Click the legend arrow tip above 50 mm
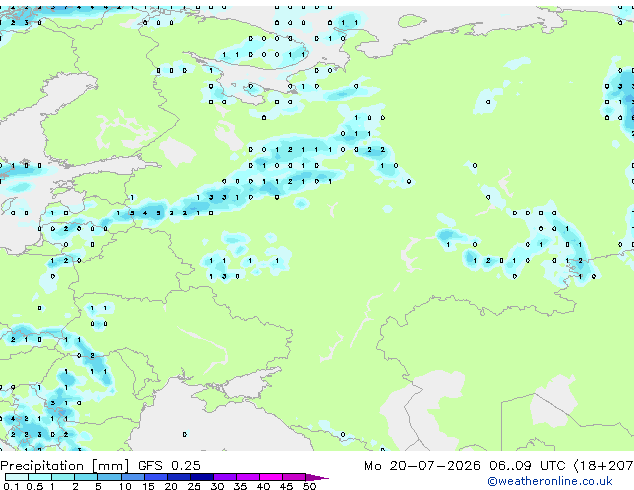The width and height of the screenshot is (634, 490). click(317, 477)
